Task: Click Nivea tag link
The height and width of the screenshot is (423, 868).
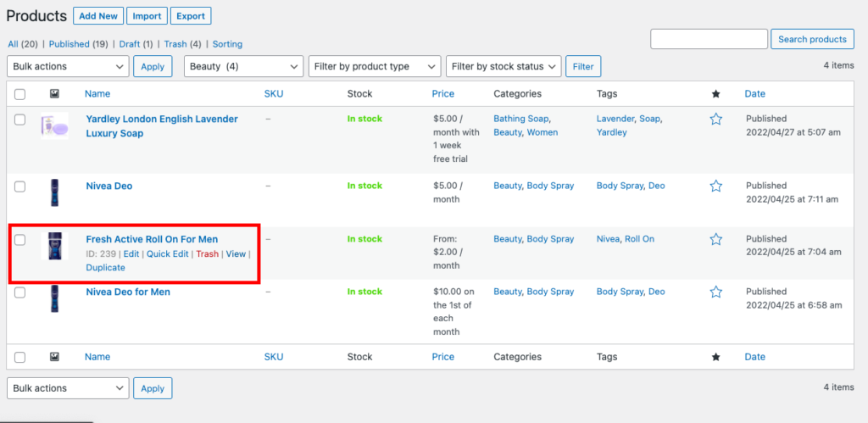Action: point(609,239)
